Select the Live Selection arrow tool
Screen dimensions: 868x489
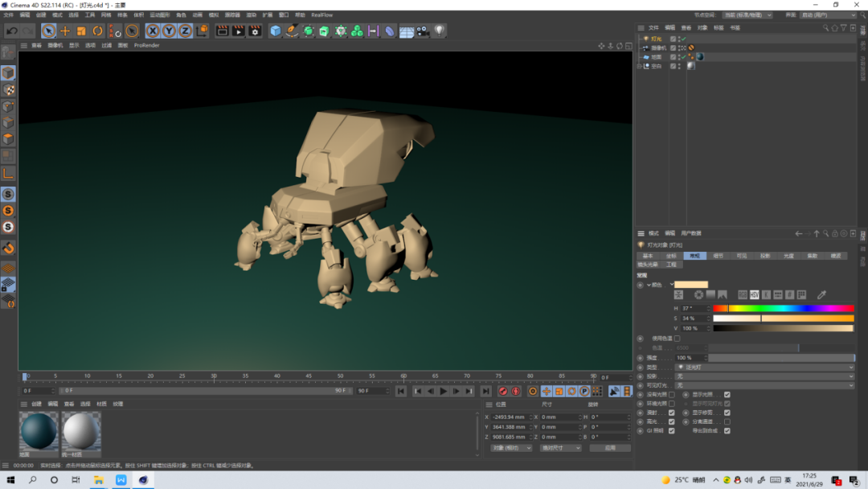(x=48, y=31)
